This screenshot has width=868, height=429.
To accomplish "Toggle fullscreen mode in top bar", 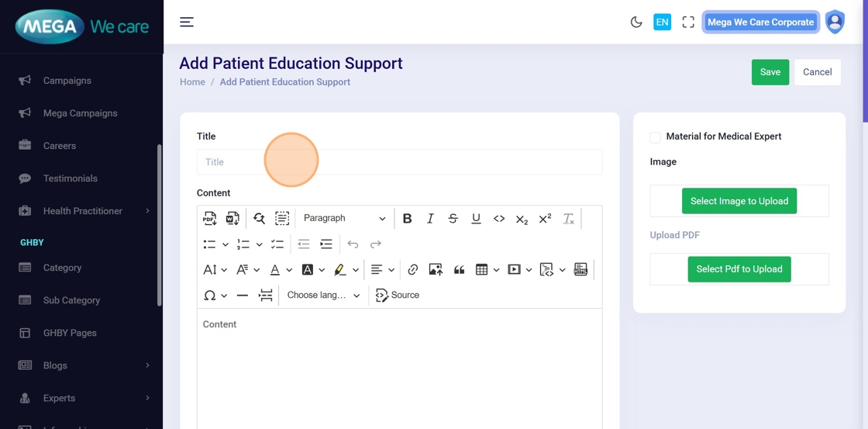I will click(687, 22).
